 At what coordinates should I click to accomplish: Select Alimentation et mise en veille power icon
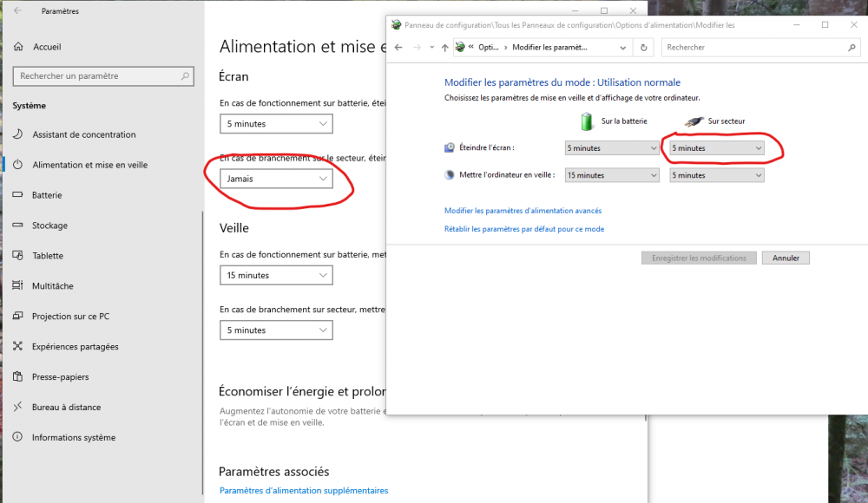click(17, 165)
